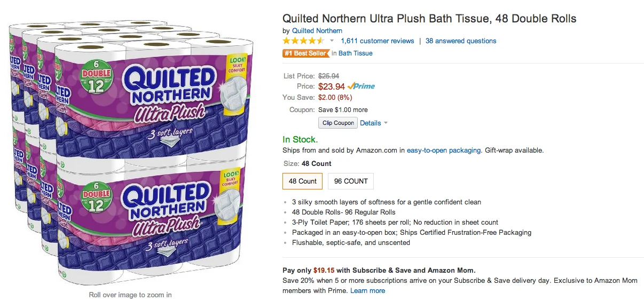
Task: Click the 'Roll over image to zoom in' caption
Action: [130, 295]
